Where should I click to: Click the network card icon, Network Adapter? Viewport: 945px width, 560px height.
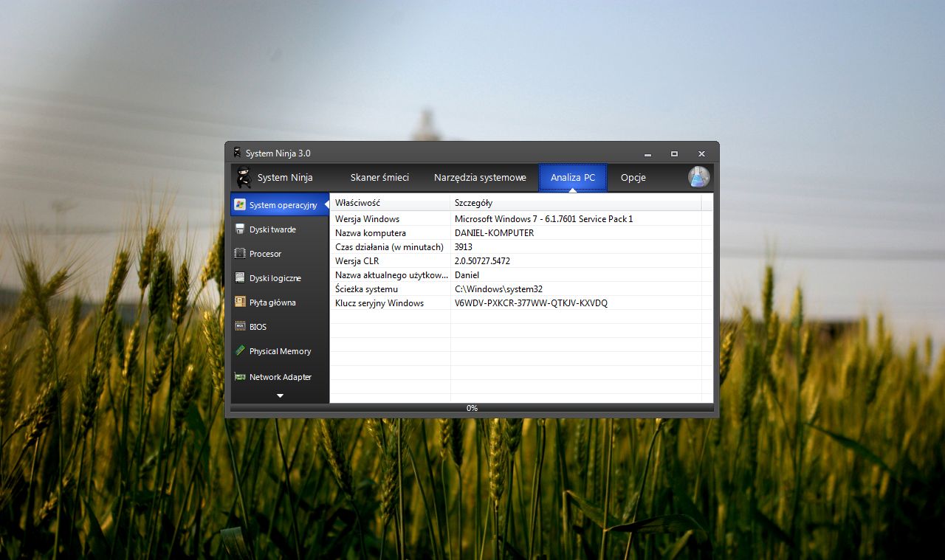[240, 376]
